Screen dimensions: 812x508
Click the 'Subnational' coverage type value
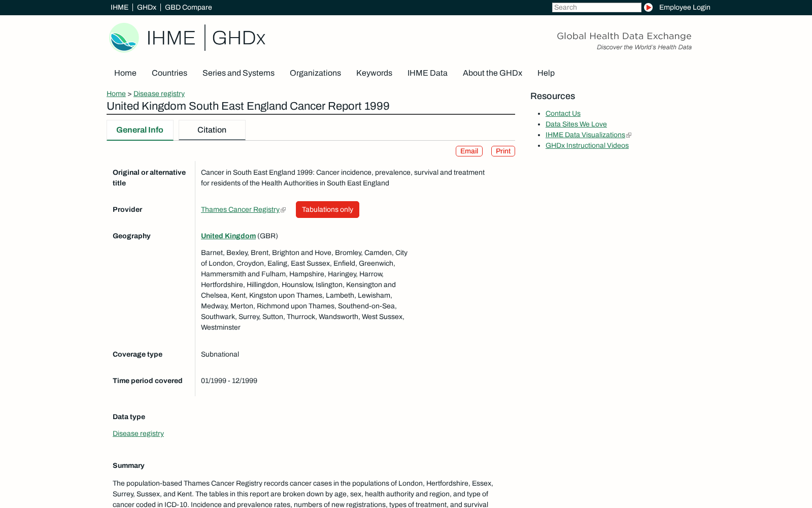point(220,355)
